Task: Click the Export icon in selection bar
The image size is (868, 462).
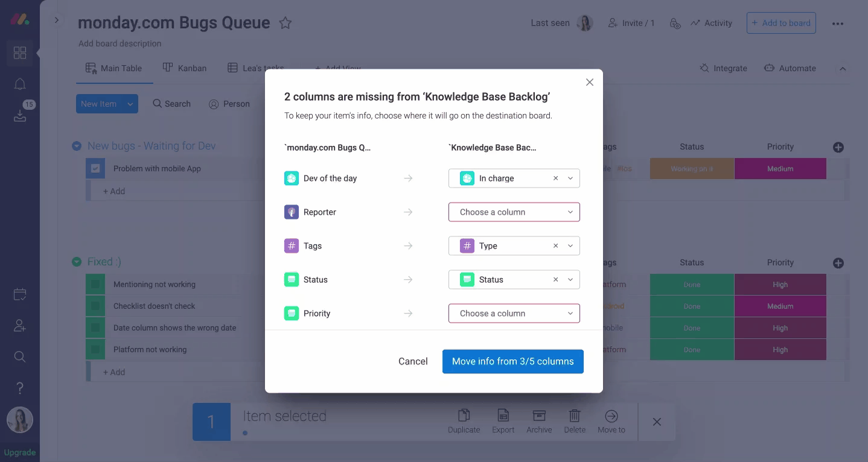Action: pyautogui.click(x=503, y=416)
